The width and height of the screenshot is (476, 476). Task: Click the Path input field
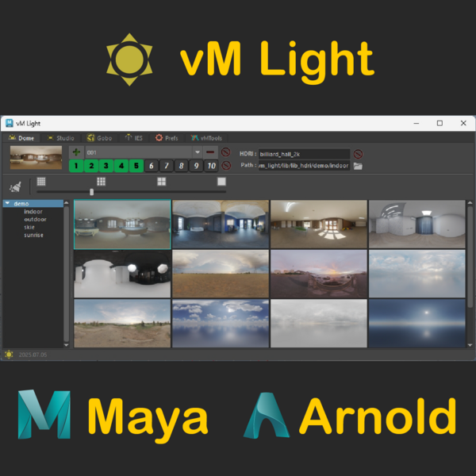[304, 166]
